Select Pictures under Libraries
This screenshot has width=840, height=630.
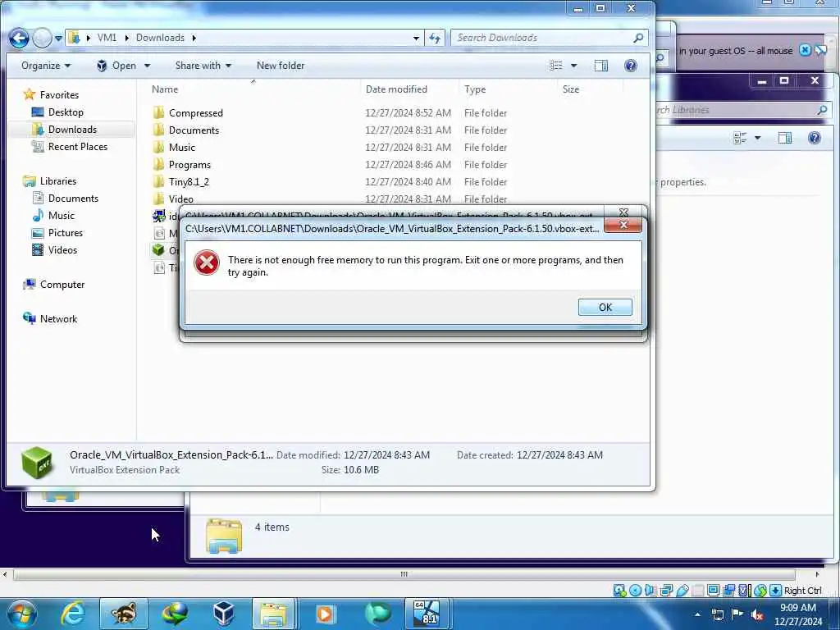click(66, 232)
